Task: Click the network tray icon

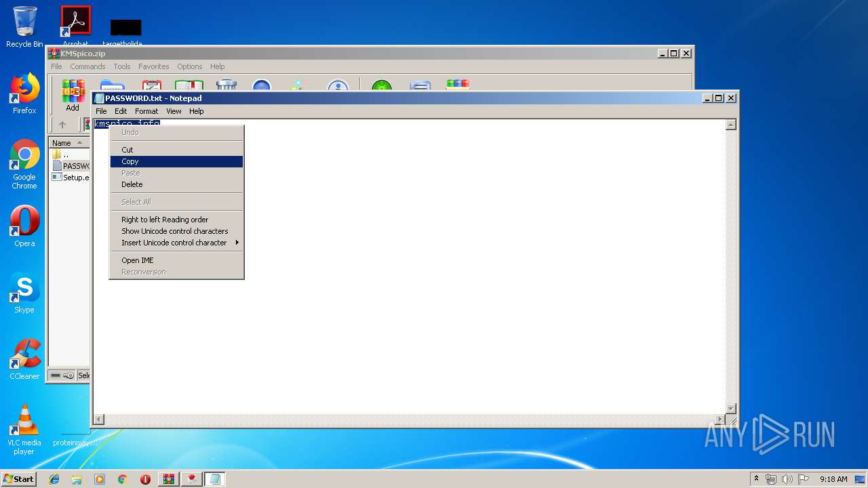Action: 771,479
